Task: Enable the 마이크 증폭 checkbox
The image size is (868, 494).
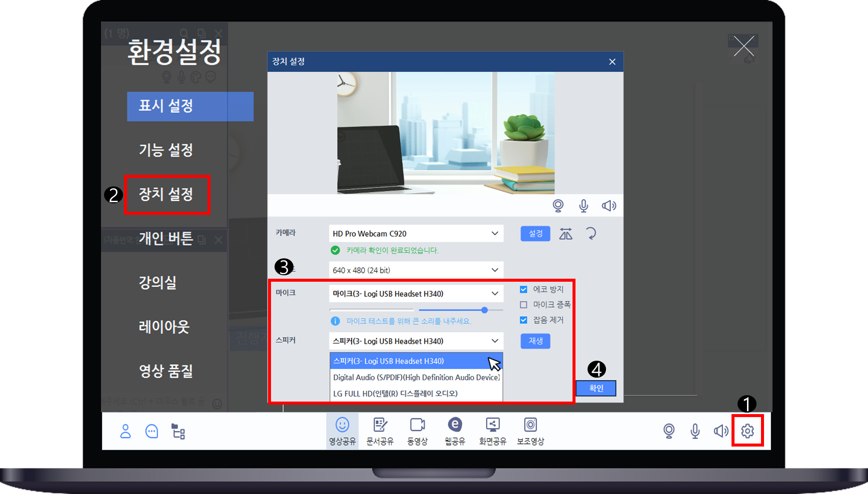Action: click(523, 305)
